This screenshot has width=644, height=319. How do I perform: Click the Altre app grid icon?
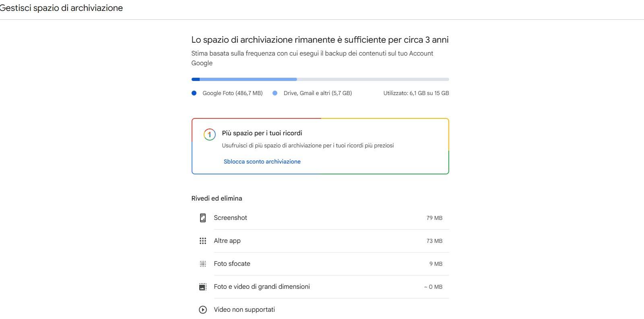(x=202, y=240)
